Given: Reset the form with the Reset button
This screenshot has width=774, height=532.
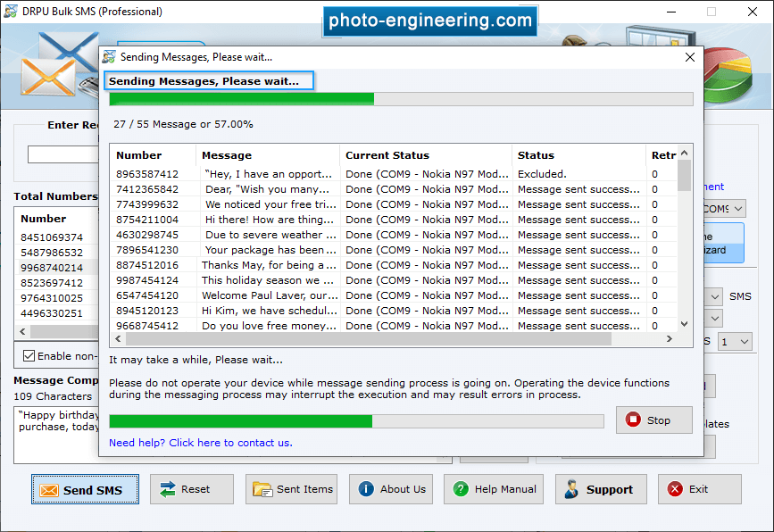Looking at the screenshot, I should coord(192,489).
